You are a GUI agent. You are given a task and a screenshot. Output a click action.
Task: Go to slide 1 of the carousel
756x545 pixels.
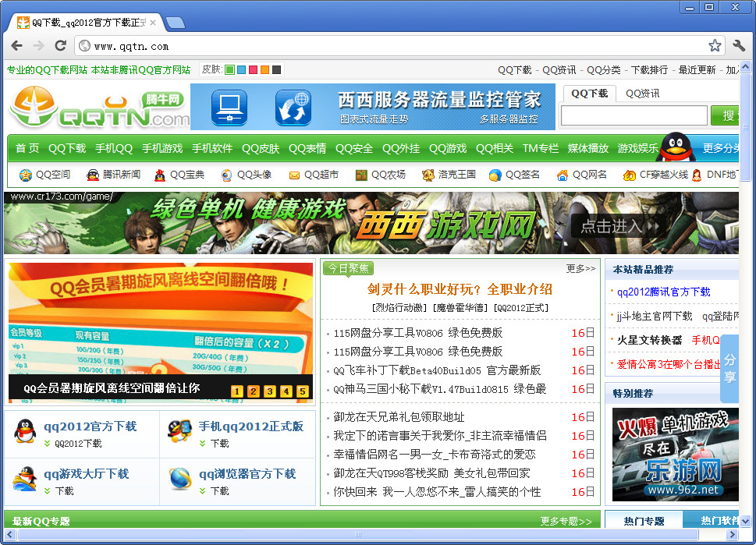[x=236, y=391]
